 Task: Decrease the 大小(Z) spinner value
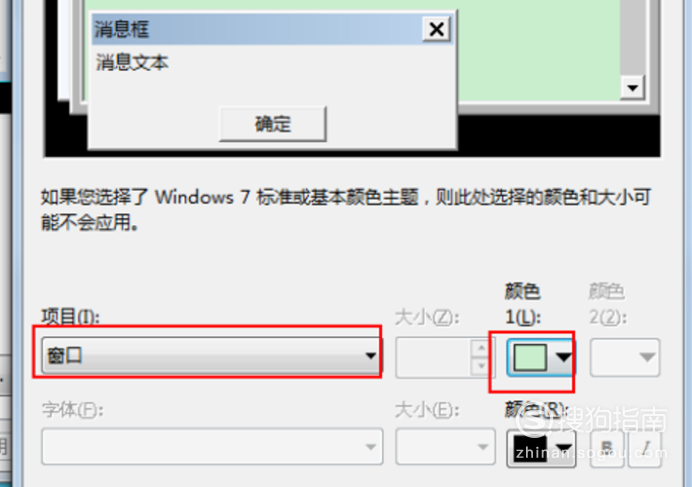click(x=481, y=366)
